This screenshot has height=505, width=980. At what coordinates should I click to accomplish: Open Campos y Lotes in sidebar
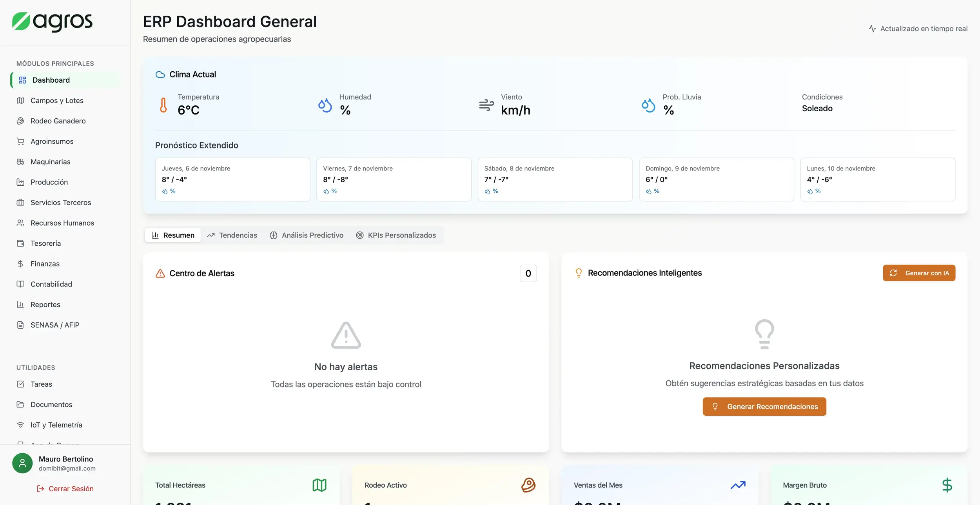point(57,101)
